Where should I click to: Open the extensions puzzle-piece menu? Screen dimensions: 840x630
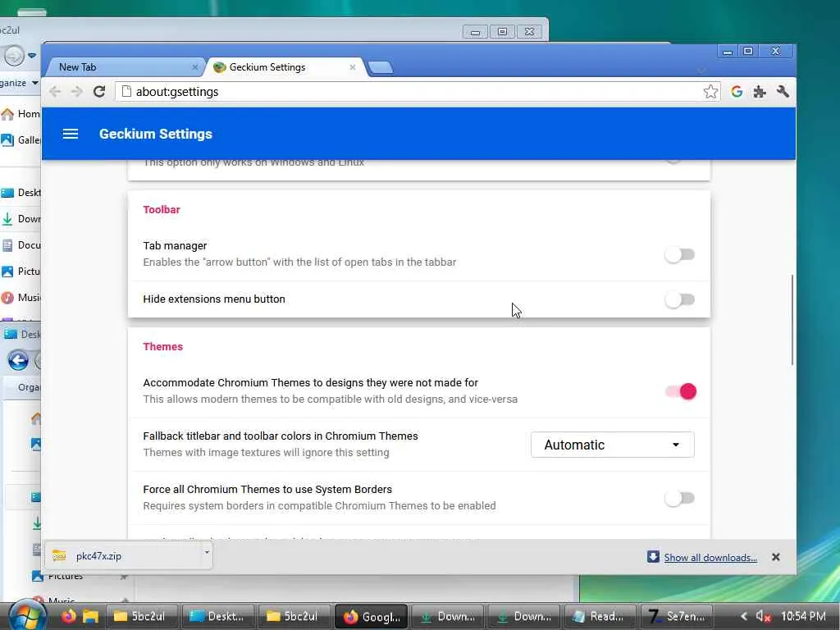click(760, 92)
